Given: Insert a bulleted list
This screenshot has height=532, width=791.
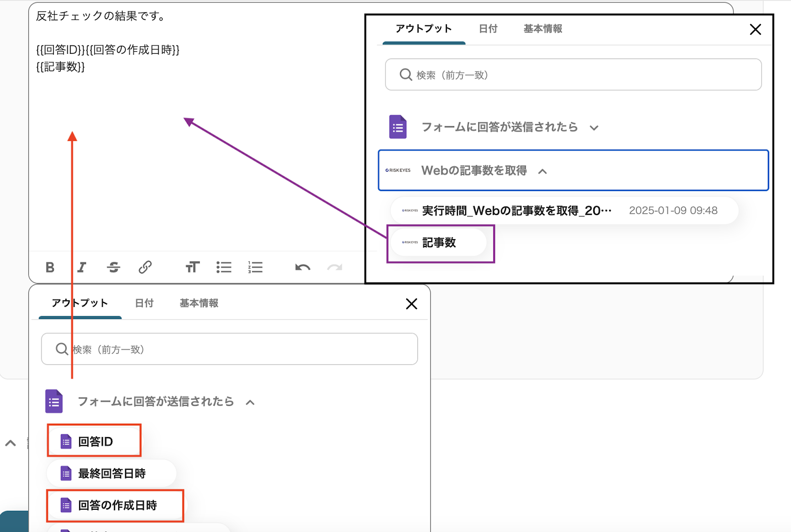Looking at the screenshot, I should (224, 267).
